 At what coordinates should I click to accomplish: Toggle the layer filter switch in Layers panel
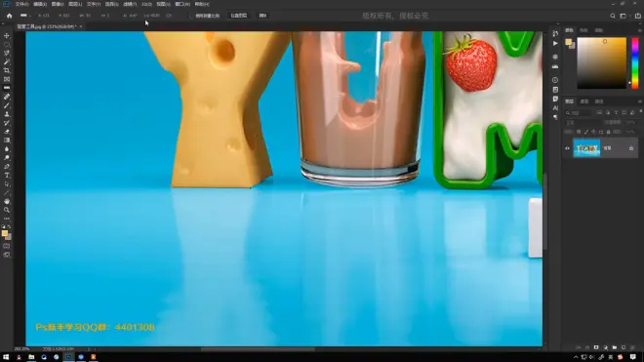[640, 112]
